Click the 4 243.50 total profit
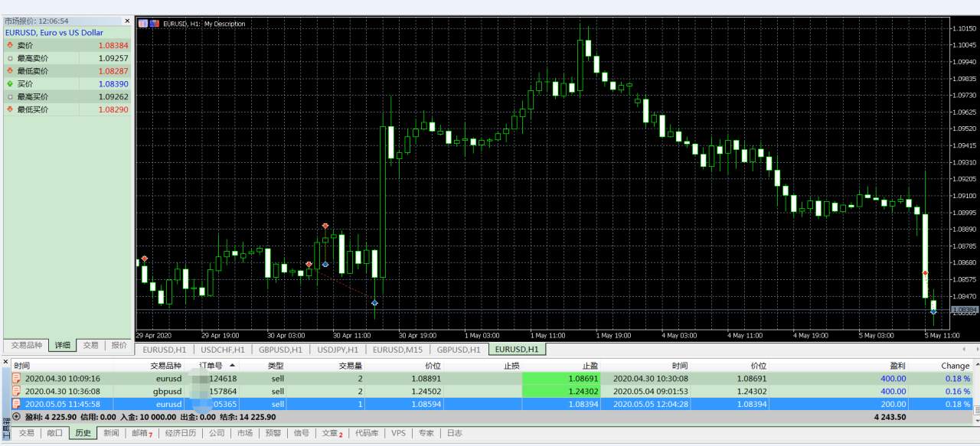This screenshot has height=446, width=980. (890, 417)
